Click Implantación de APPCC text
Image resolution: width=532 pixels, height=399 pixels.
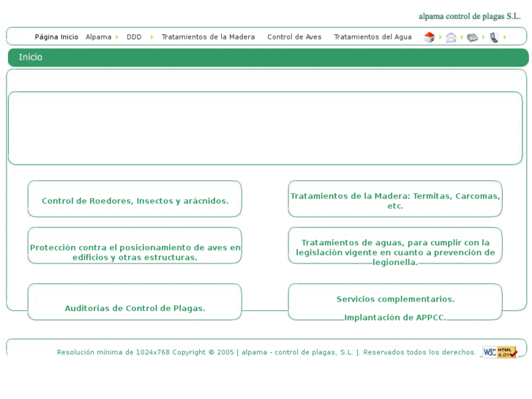[x=395, y=317]
